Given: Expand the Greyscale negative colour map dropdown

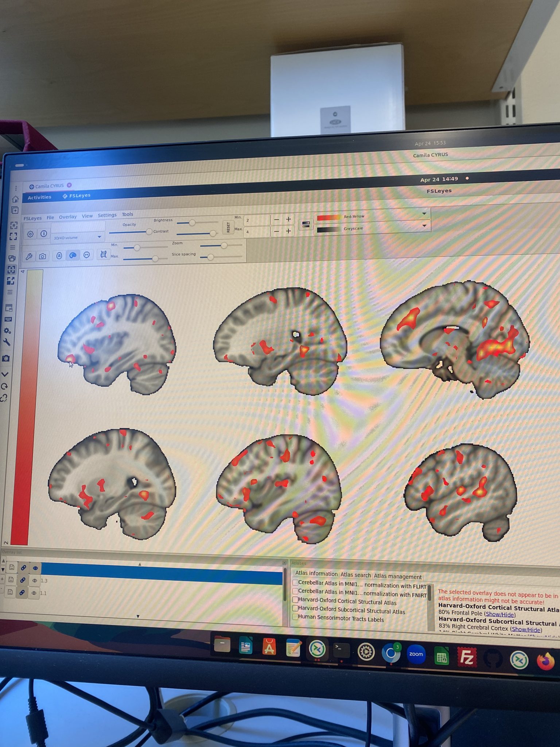Looking at the screenshot, I should (372, 228).
